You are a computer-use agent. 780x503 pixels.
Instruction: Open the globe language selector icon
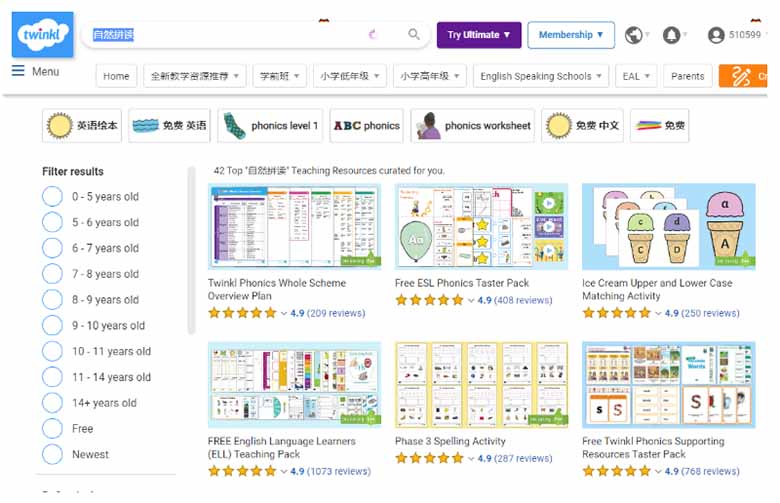[x=633, y=35]
